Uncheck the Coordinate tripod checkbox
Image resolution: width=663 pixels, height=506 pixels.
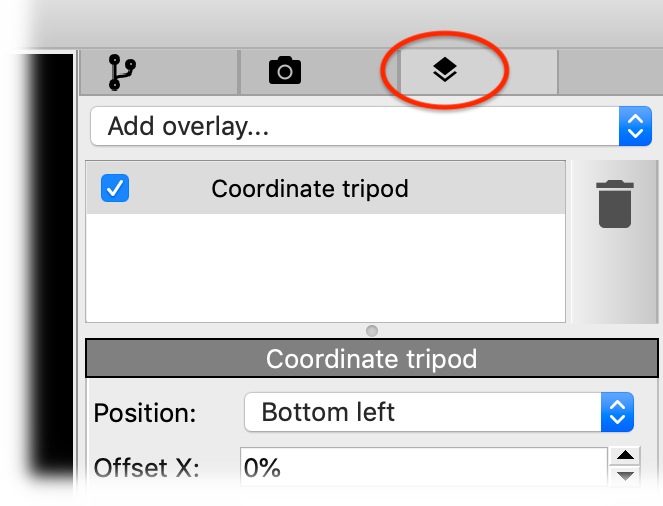click(116, 188)
